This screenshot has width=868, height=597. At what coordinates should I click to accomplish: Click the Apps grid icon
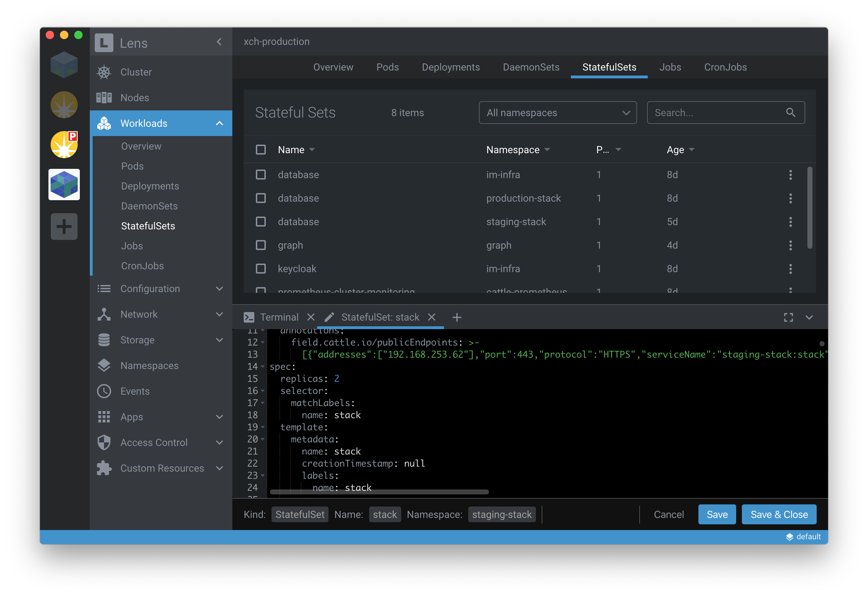point(104,417)
